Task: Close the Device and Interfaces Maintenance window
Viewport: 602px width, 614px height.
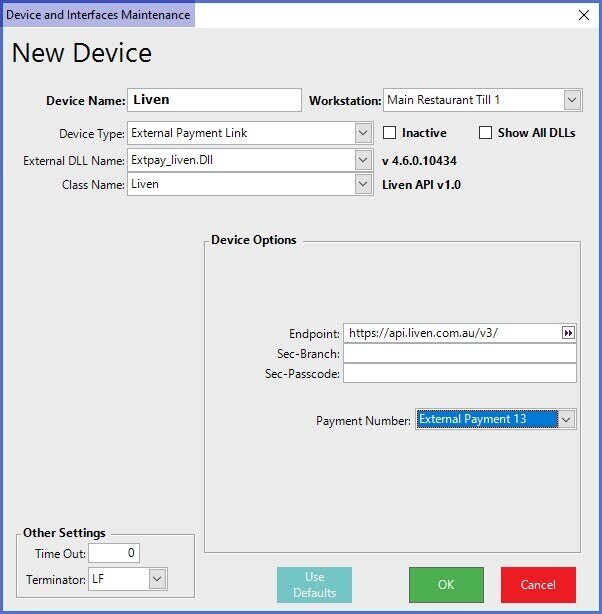Action: coord(584,15)
